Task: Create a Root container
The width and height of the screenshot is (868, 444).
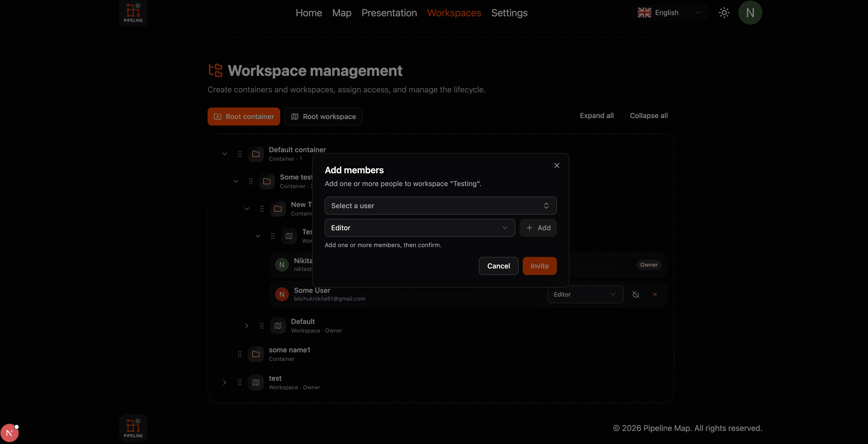Action: pyautogui.click(x=244, y=117)
